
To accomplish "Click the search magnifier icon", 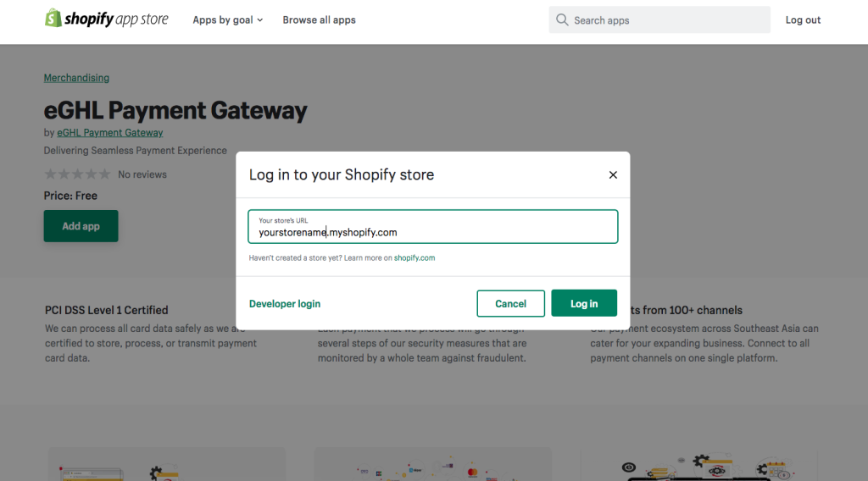I will [562, 20].
